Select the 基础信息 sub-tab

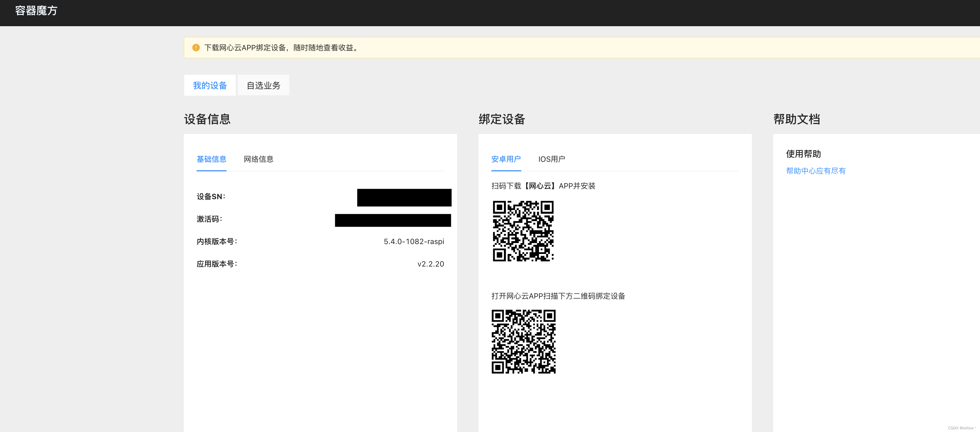[x=211, y=159]
